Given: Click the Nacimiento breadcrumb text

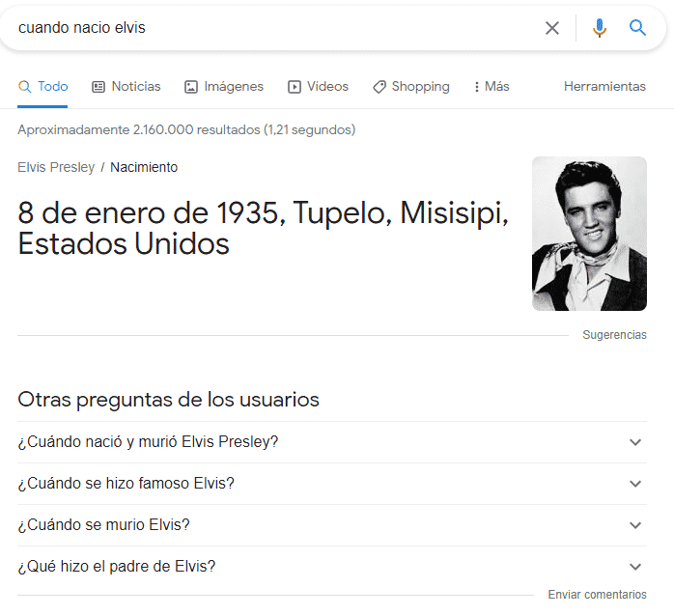Looking at the screenshot, I should 144,167.
